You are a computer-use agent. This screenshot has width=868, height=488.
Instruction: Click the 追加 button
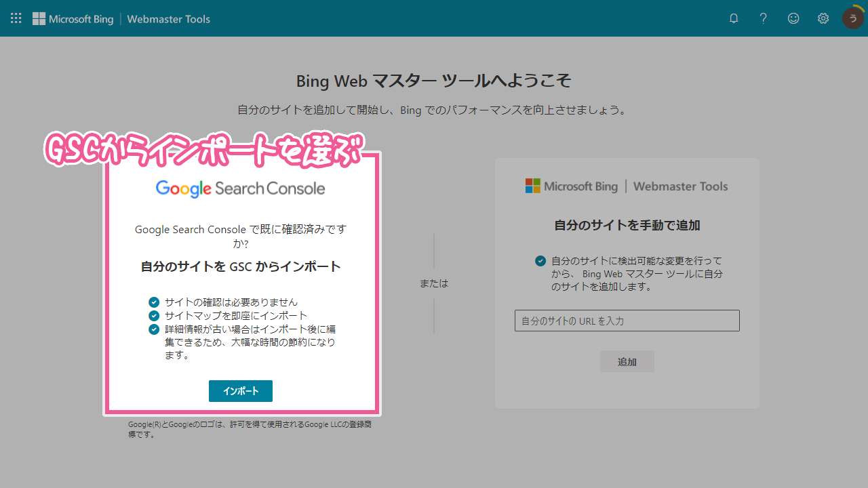(627, 361)
